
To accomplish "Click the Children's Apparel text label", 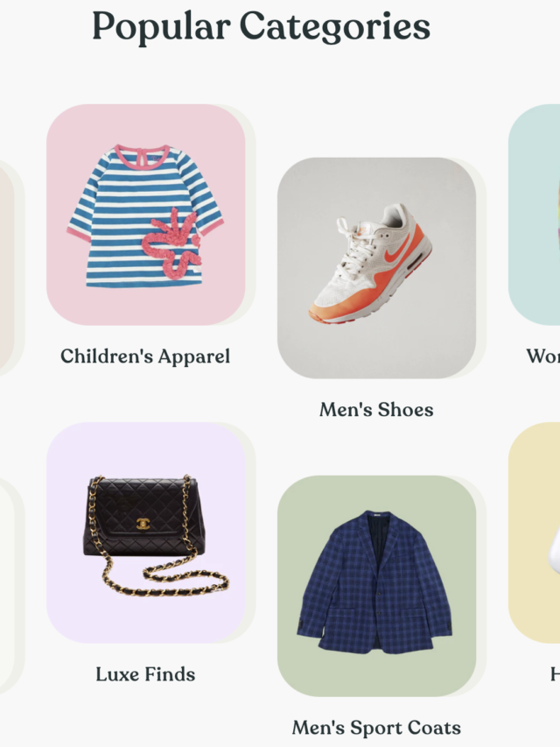I will coord(145,356).
